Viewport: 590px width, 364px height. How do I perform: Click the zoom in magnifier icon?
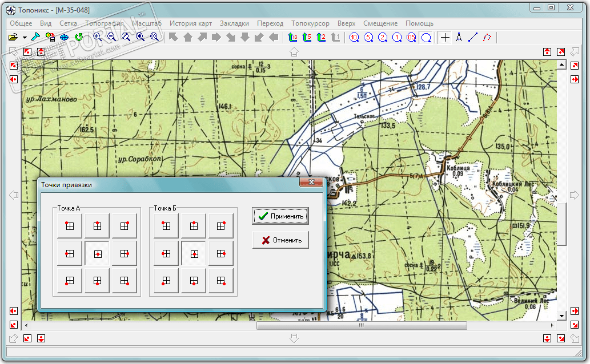coord(97,38)
